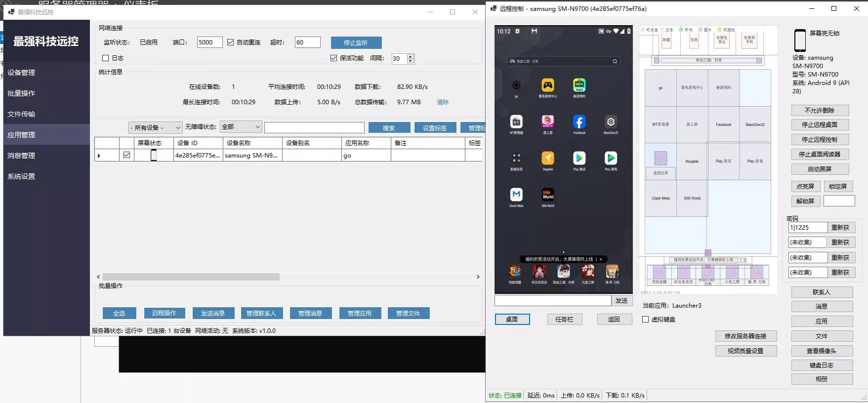This screenshot has width=868, height=403.
Task: Expand the 所有设备 dropdown
Action: 156,127
